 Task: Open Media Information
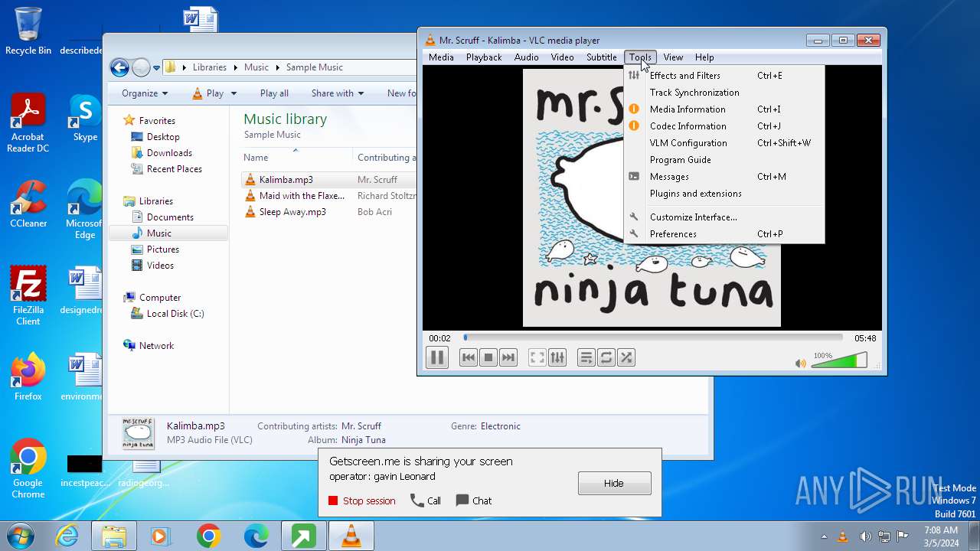click(x=724, y=109)
